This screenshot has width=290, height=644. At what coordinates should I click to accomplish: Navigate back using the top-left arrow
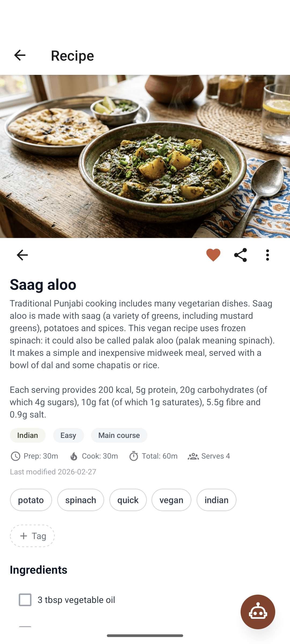click(20, 55)
